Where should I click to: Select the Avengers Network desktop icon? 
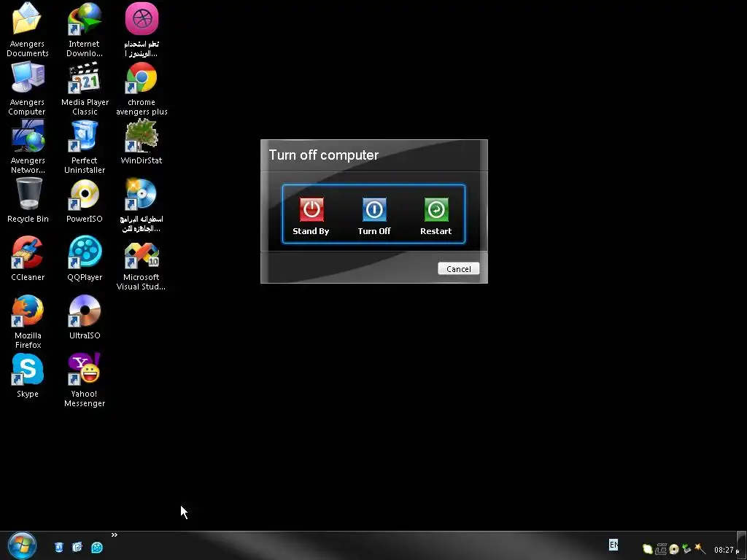[27, 136]
